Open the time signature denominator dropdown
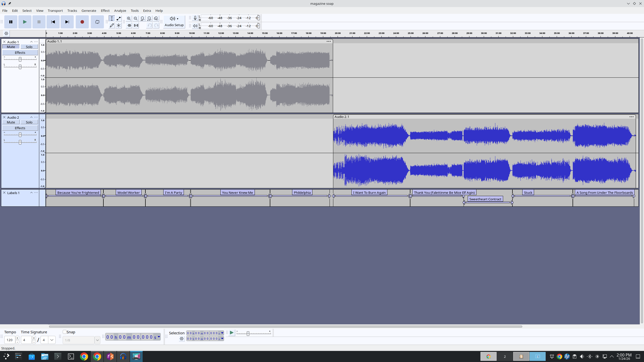The height and width of the screenshot is (362, 644). 52,340
